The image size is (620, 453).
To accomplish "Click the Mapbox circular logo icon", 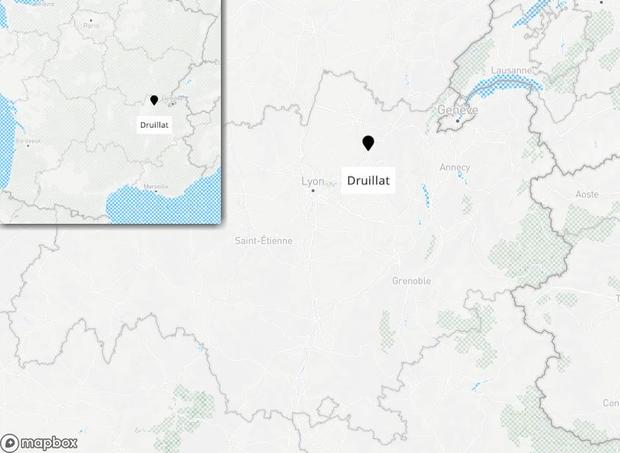I will pyautogui.click(x=9, y=443).
